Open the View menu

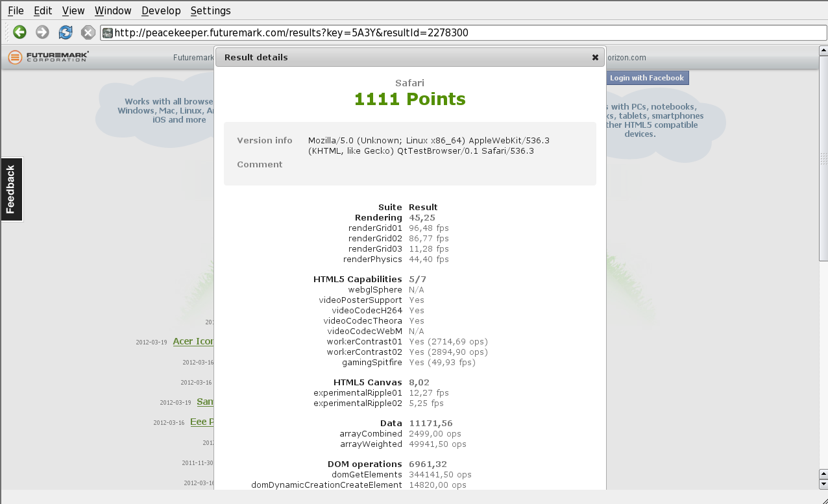coord(73,10)
